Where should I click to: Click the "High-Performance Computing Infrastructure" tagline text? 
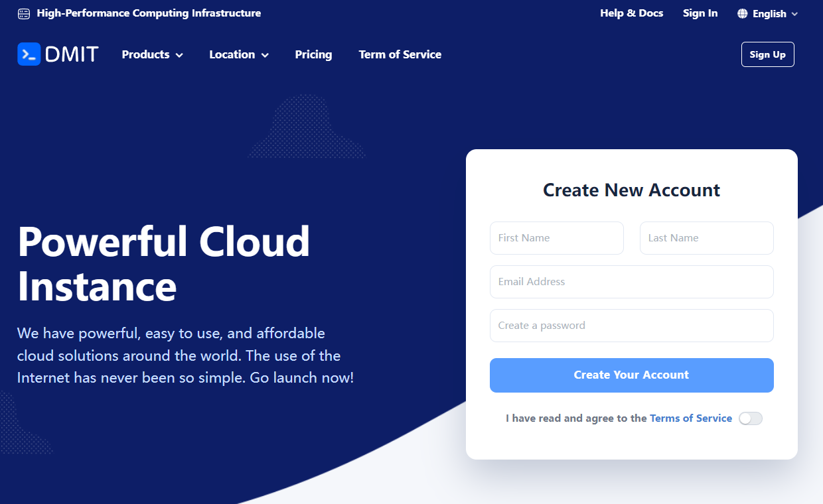(149, 13)
